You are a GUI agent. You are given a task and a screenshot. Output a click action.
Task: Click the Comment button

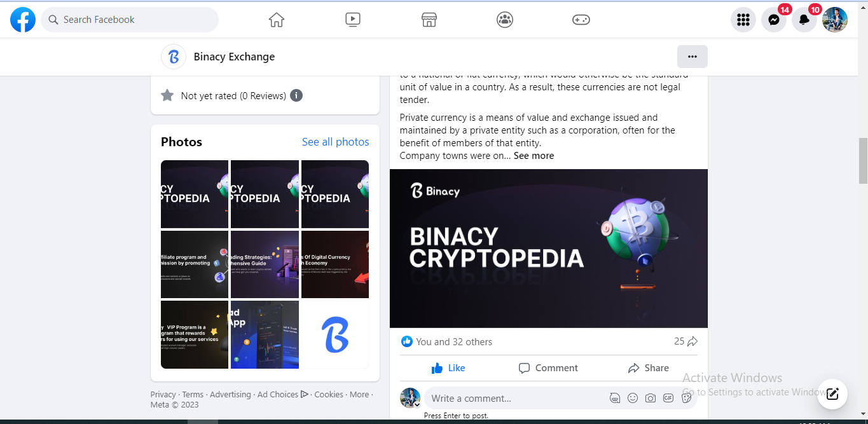pyautogui.click(x=548, y=368)
